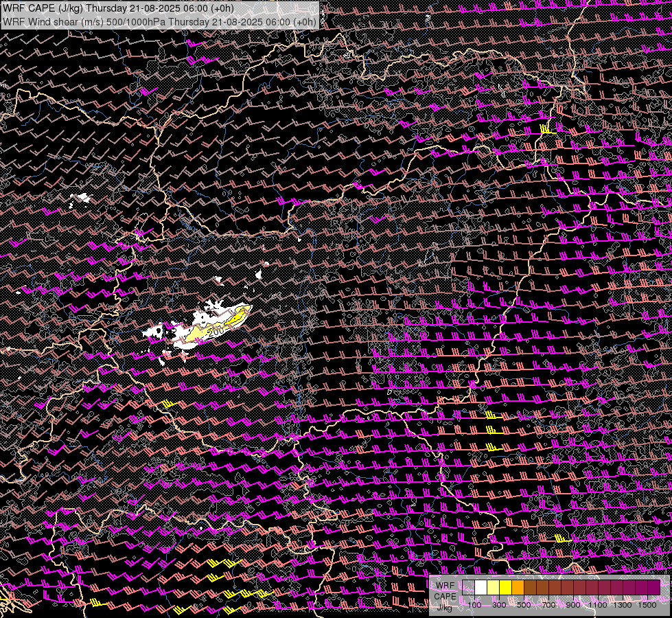Screen dimensions: 672x618
Task: Click the orange CAPE legend swatch
Action: click(518, 588)
